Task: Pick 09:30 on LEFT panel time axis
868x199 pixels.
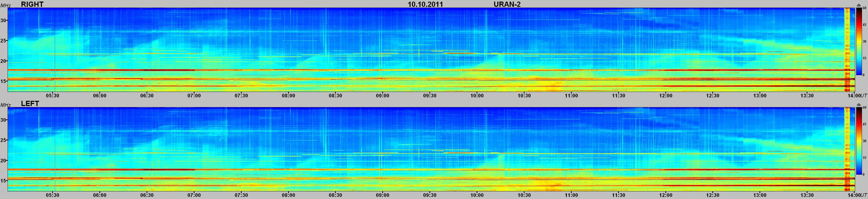Action: click(x=430, y=195)
